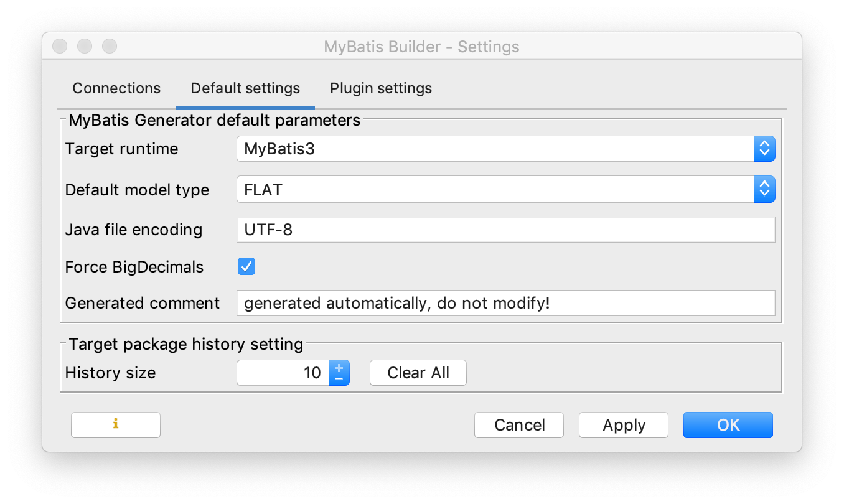This screenshot has width=844, height=504.
Task: Click the History size number field
Action: (283, 373)
